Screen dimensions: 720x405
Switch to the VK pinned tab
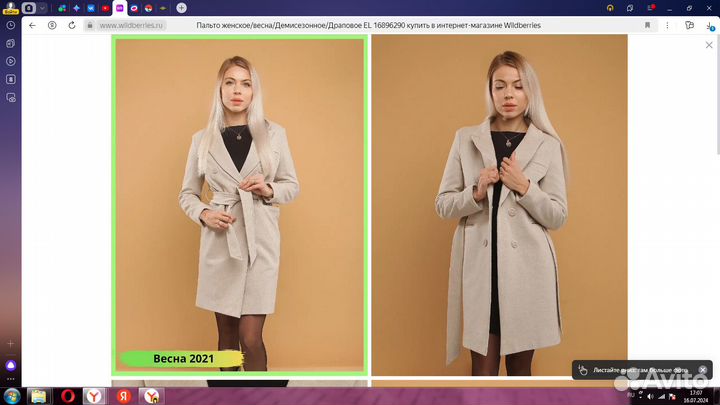pyautogui.click(x=91, y=8)
